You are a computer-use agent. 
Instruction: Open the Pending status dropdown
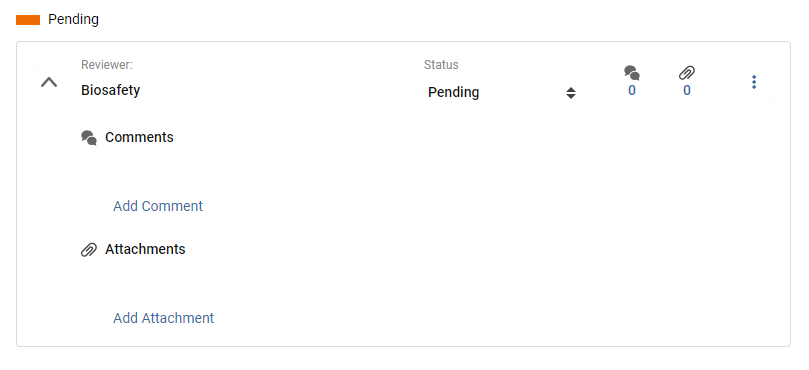tap(501, 92)
